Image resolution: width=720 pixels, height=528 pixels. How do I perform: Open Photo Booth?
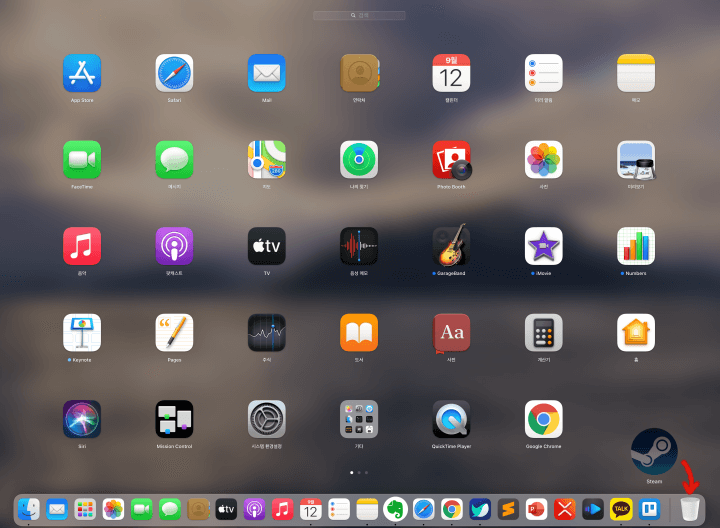[451, 159]
